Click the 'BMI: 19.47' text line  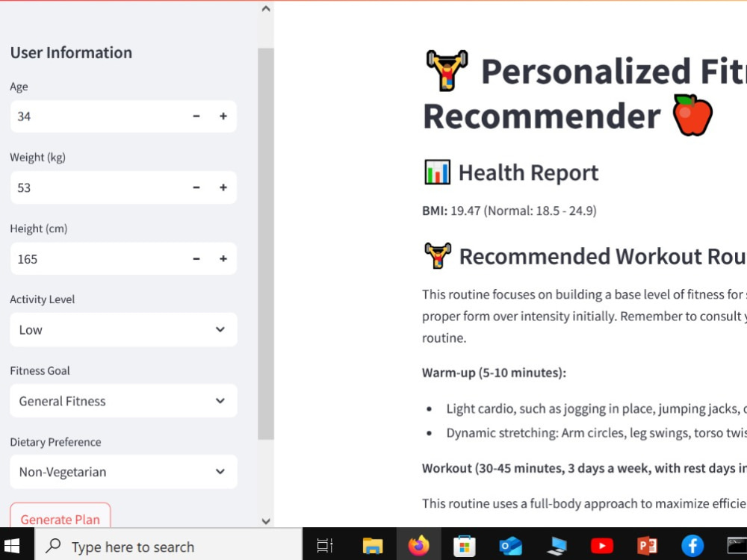pos(509,211)
